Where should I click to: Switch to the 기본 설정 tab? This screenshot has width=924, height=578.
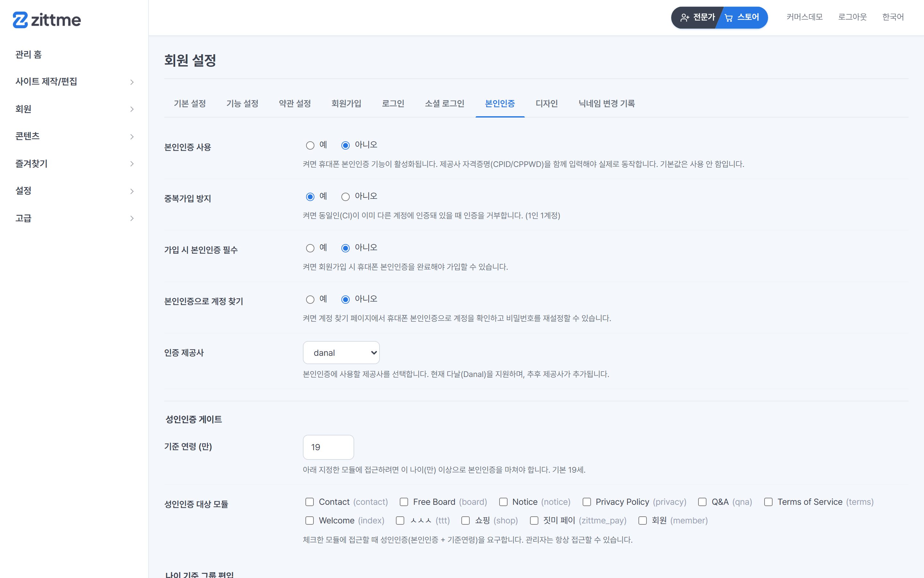[190, 104]
